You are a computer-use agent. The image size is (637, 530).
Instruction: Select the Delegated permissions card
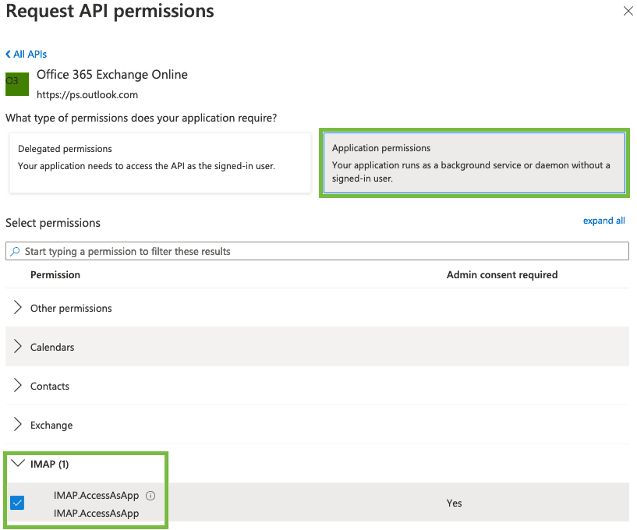pos(160,162)
